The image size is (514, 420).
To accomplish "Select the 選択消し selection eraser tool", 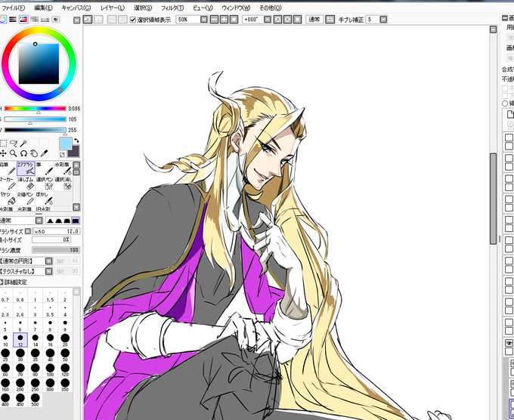I will (63, 184).
